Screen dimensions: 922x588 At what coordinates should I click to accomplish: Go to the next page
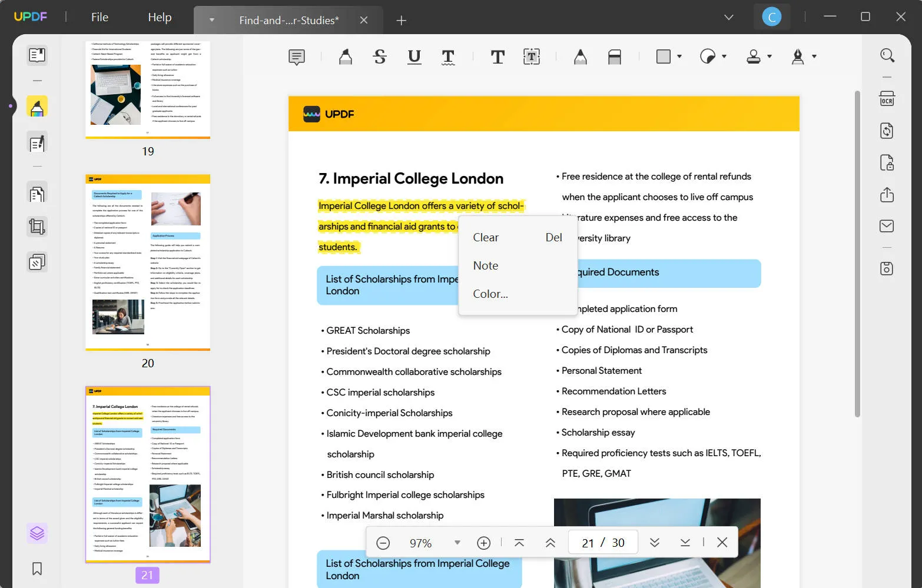655,543
